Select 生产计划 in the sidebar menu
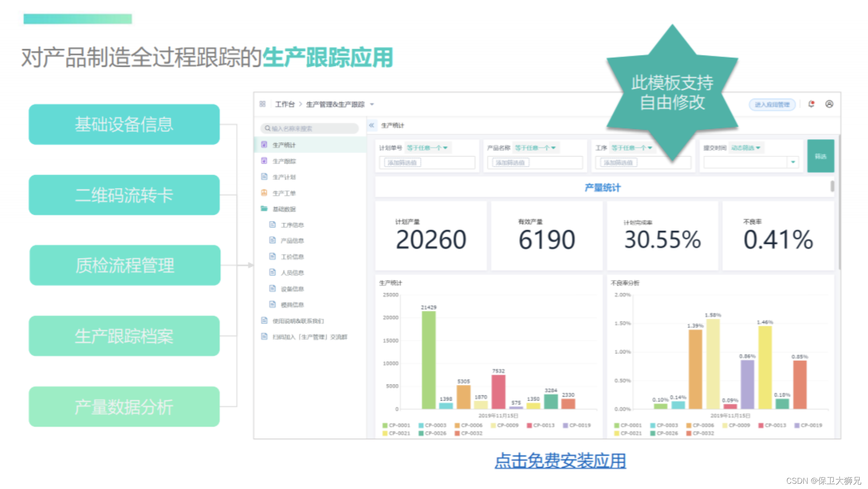Image resolution: width=868 pixels, height=489 pixels. [x=284, y=177]
